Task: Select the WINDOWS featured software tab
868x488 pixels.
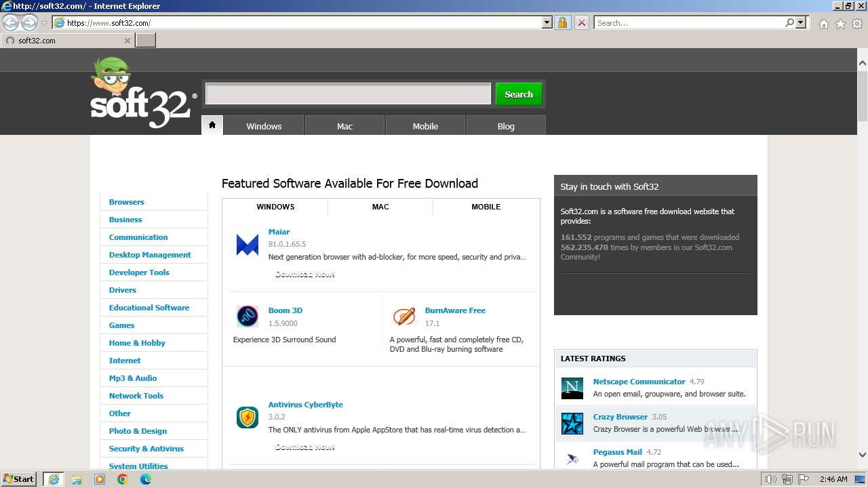Action: tap(275, 207)
